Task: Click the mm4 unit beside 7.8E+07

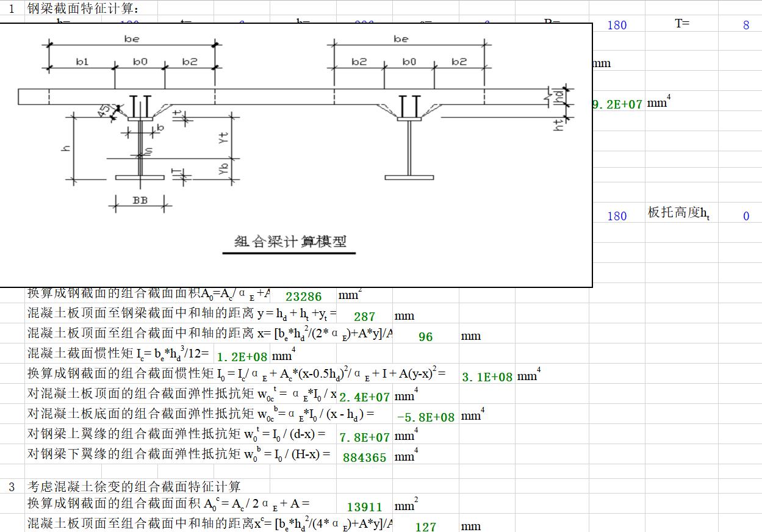Action: click(406, 435)
